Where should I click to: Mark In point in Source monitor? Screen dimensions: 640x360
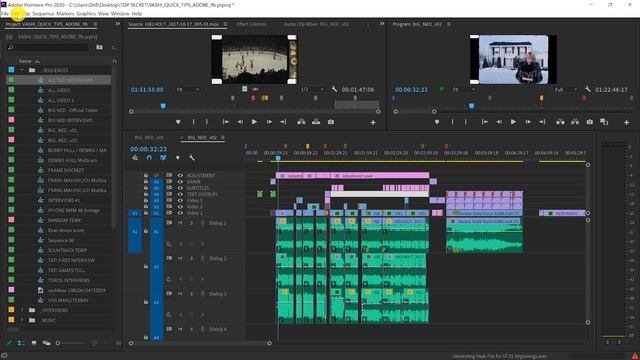coord(193,122)
